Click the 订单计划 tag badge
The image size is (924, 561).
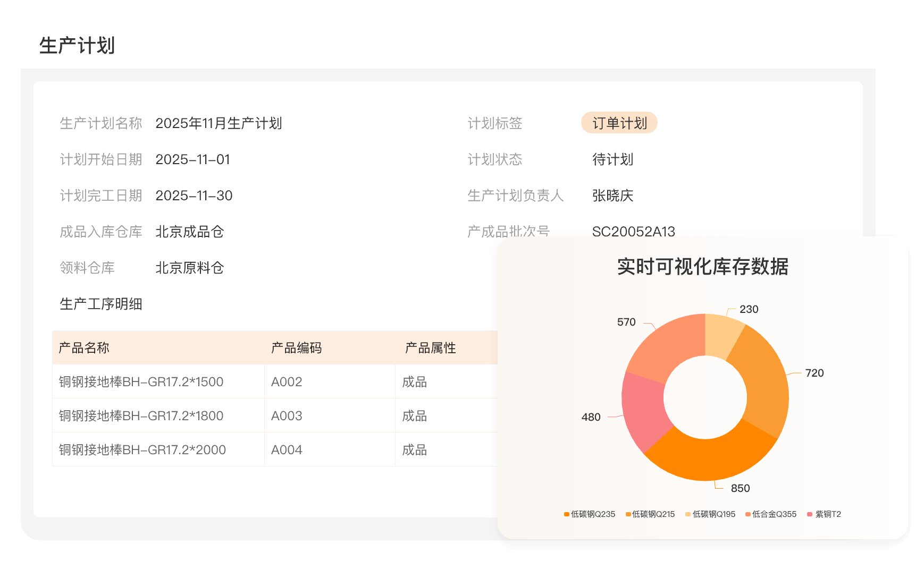pos(619,123)
